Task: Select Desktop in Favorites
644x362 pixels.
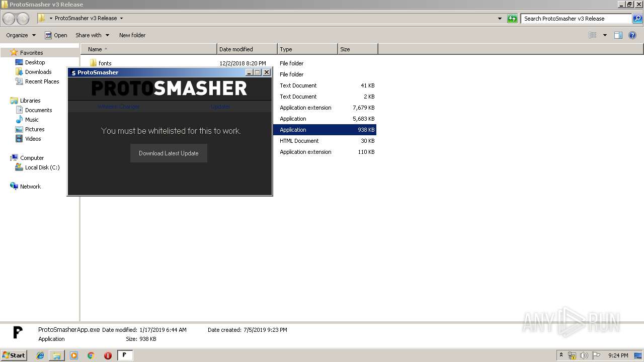Action: tap(35, 62)
